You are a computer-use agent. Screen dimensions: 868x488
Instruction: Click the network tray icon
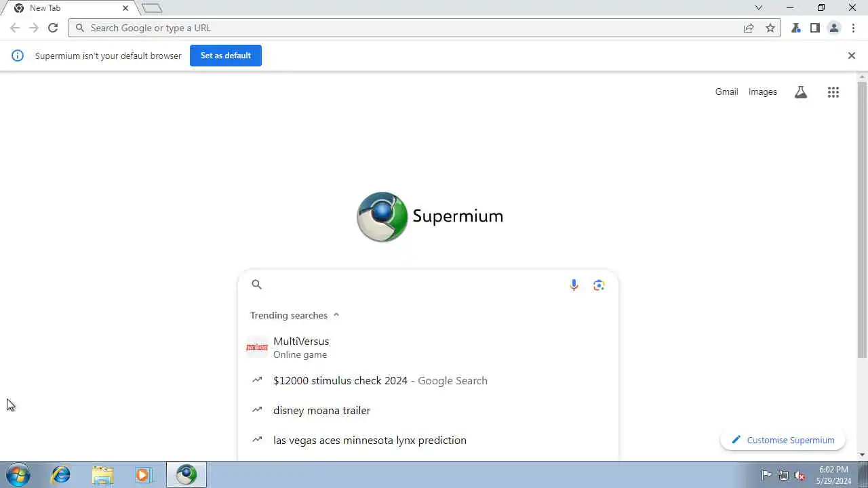(783, 475)
